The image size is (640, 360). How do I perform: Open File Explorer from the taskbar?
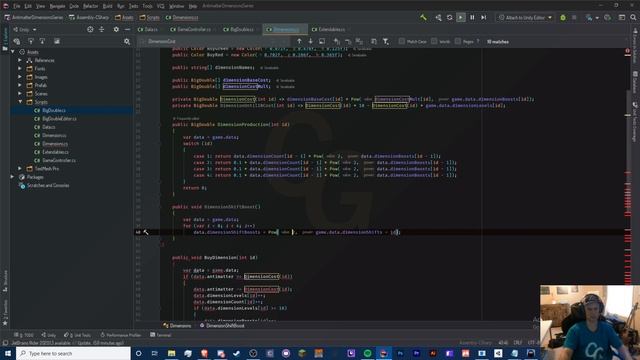coord(171,353)
